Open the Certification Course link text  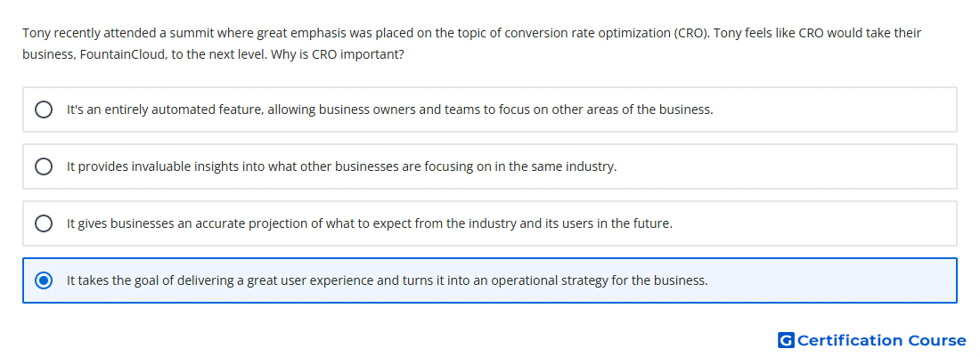(882, 341)
